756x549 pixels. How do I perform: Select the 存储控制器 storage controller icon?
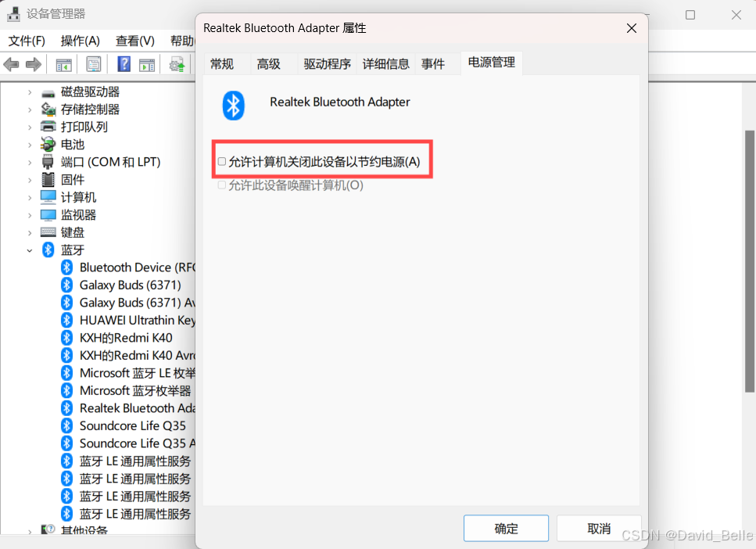click(x=48, y=109)
